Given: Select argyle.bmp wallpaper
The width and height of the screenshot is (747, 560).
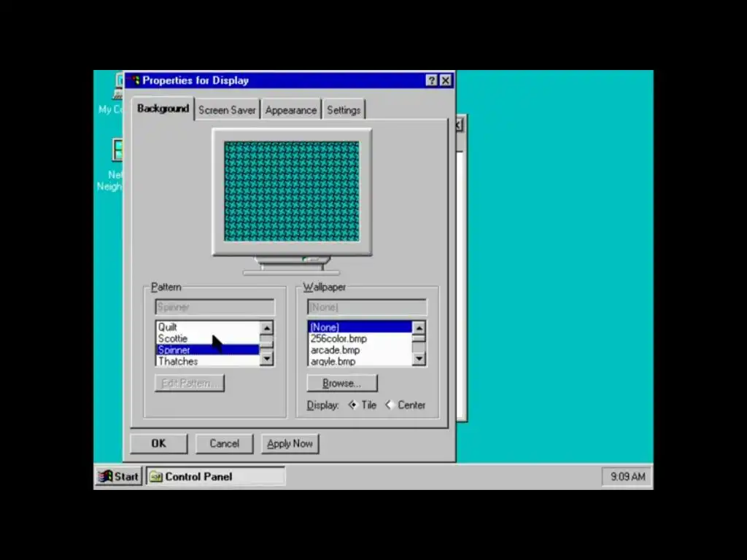Looking at the screenshot, I should (360, 361).
